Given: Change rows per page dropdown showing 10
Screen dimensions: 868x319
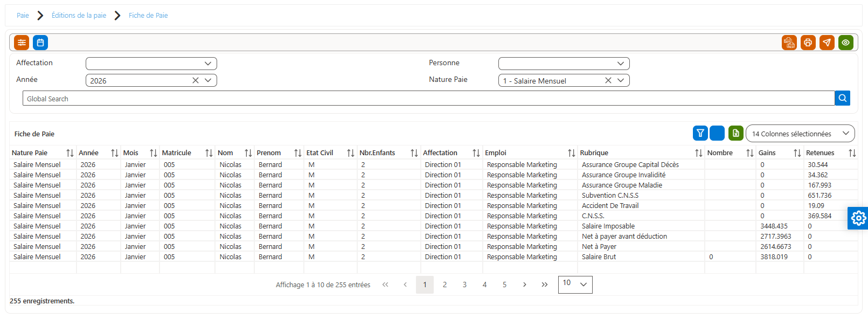Looking at the screenshot, I should click(x=575, y=285).
